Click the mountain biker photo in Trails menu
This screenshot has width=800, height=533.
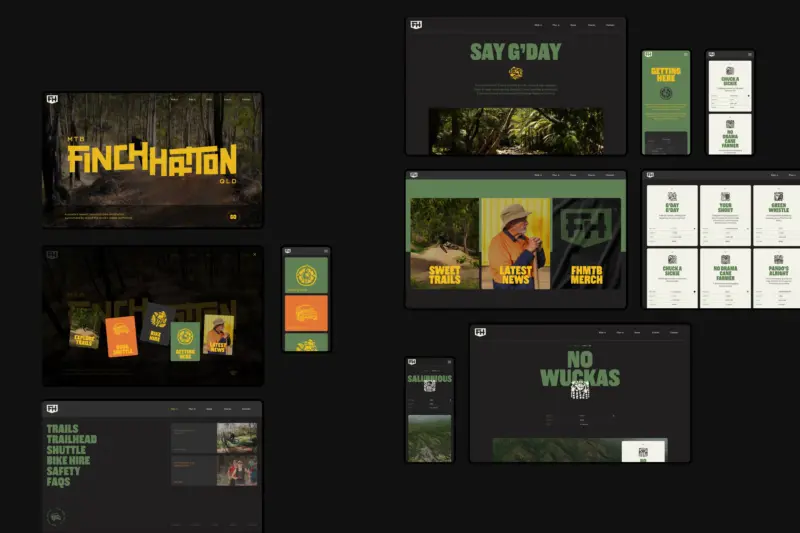[237, 438]
